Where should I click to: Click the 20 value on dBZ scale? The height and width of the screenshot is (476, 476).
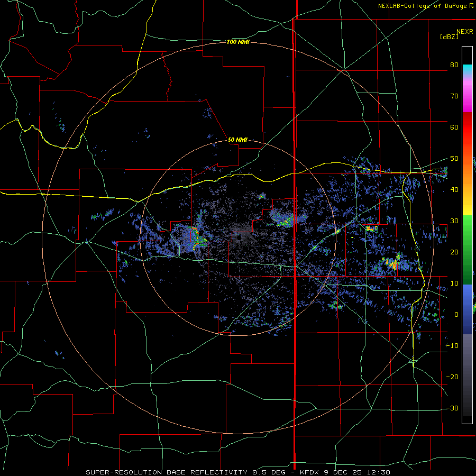[x=454, y=252]
